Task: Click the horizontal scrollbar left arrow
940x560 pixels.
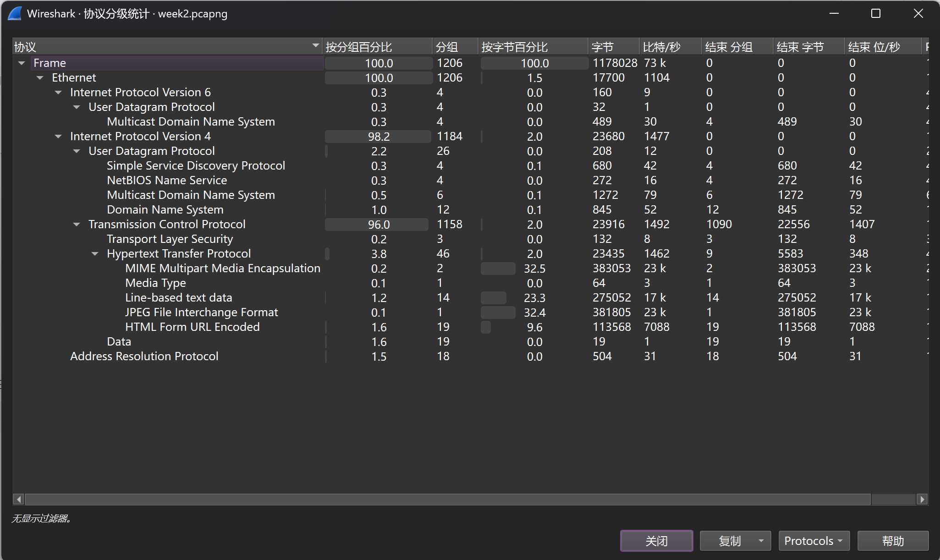Action: 18,499
